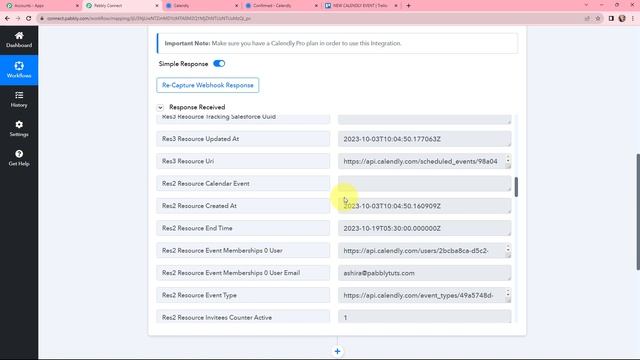Click the Res3 Resource Uri value field

coord(424,161)
